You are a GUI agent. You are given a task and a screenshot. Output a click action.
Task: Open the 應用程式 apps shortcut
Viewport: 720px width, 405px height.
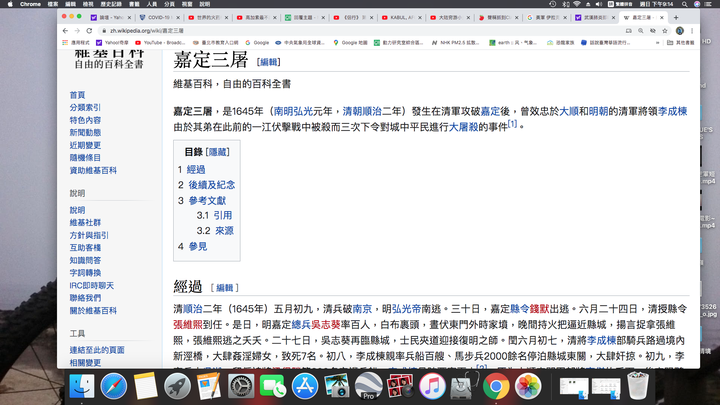[x=76, y=43]
